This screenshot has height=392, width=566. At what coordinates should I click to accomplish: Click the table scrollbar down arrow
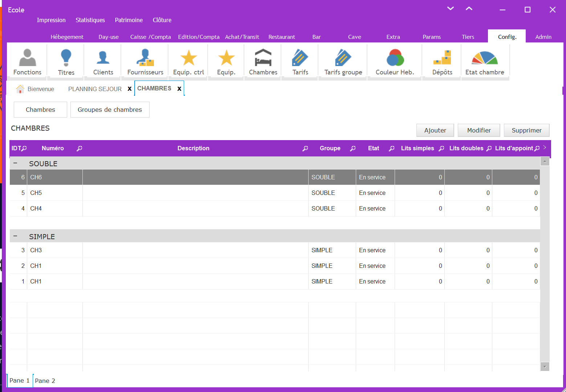[x=545, y=367]
